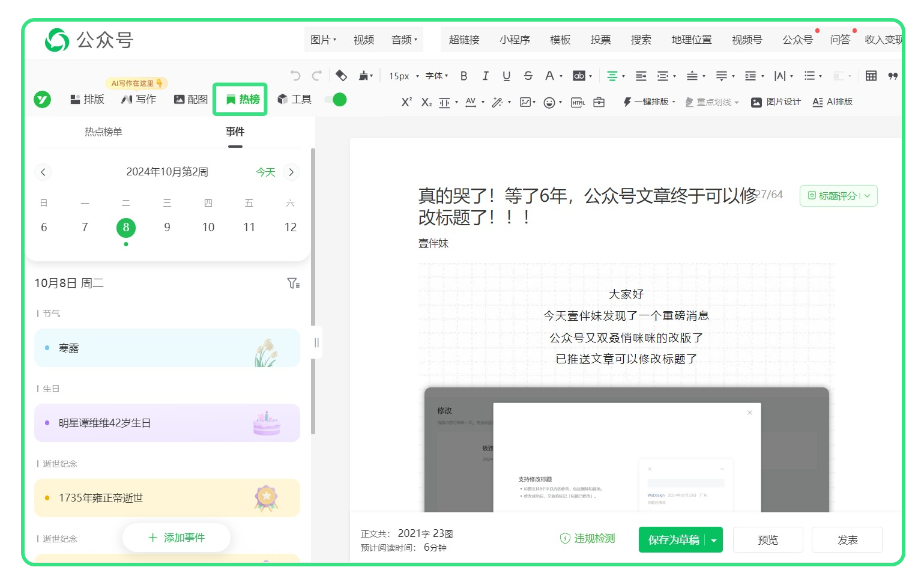
Task: Insert a table with the table icon
Action: coord(871,76)
